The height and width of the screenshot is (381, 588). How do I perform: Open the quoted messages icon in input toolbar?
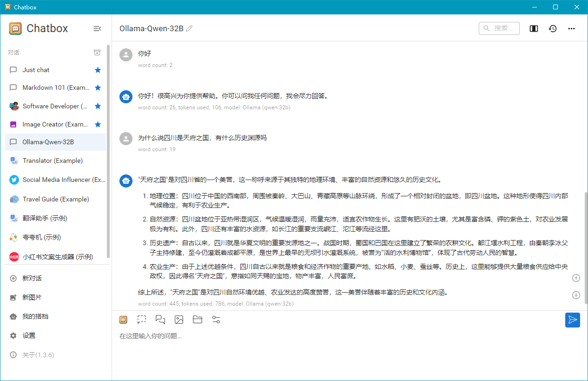[x=160, y=320]
